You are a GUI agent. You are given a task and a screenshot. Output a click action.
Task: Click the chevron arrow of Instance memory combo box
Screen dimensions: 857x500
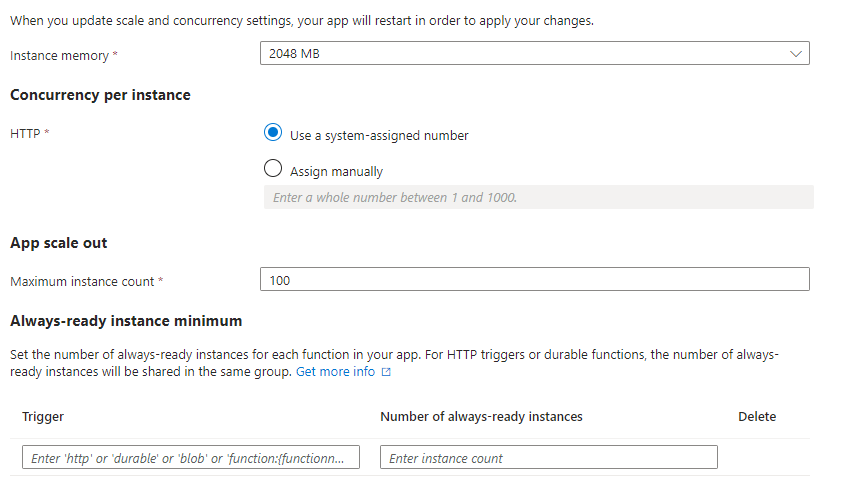coord(795,54)
